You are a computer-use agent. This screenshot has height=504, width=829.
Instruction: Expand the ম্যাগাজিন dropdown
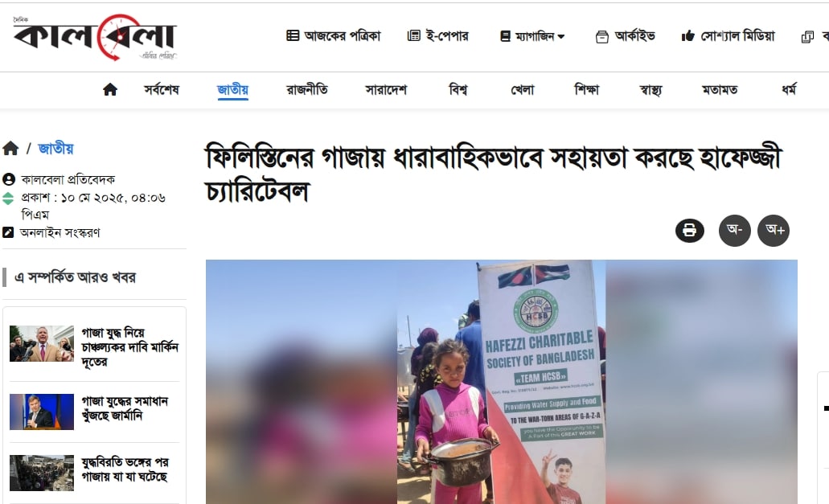532,36
